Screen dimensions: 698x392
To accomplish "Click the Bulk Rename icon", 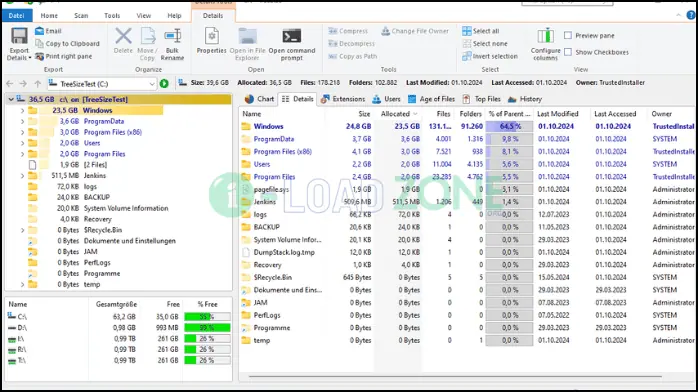I will click(172, 36).
